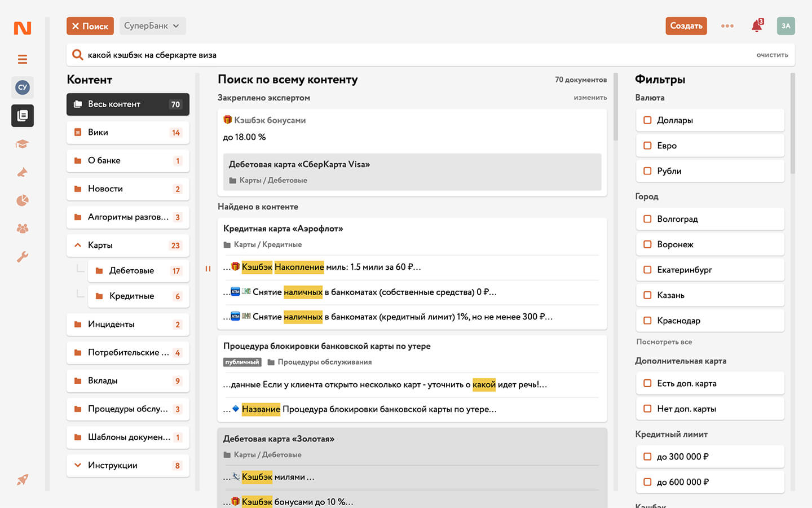Click the pause handle beside results
The image size is (812, 508).
click(x=208, y=269)
